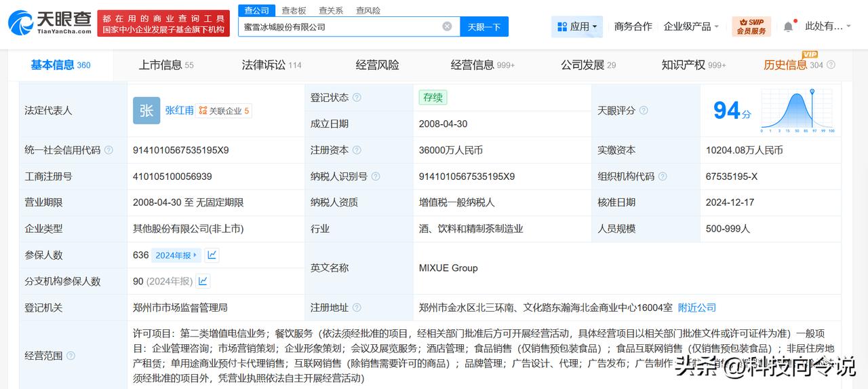
Task: Select the 公司发展 tab
Action: [x=588, y=65]
